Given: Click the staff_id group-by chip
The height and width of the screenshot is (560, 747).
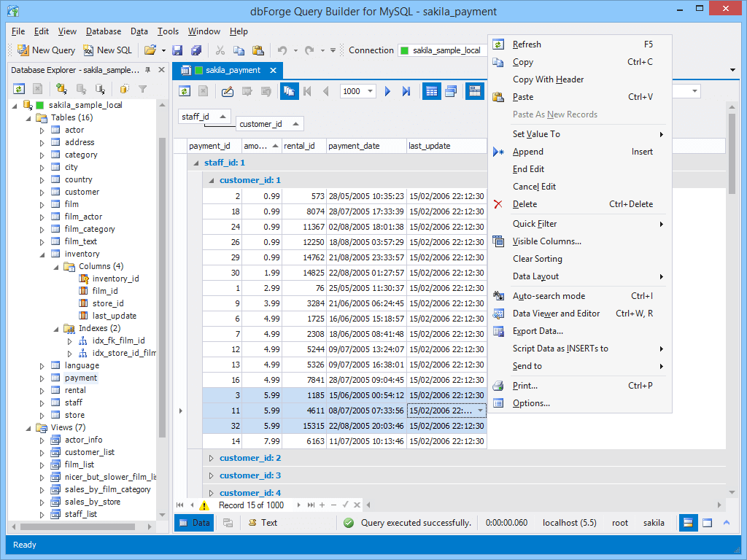Looking at the screenshot, I should pyautogui.click(x=205, y=117).
